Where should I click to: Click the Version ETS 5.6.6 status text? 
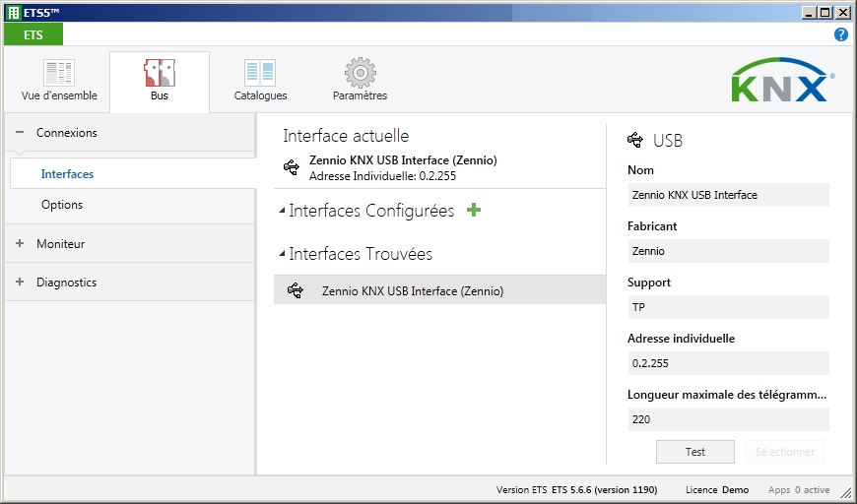click(x=576, y=490)
